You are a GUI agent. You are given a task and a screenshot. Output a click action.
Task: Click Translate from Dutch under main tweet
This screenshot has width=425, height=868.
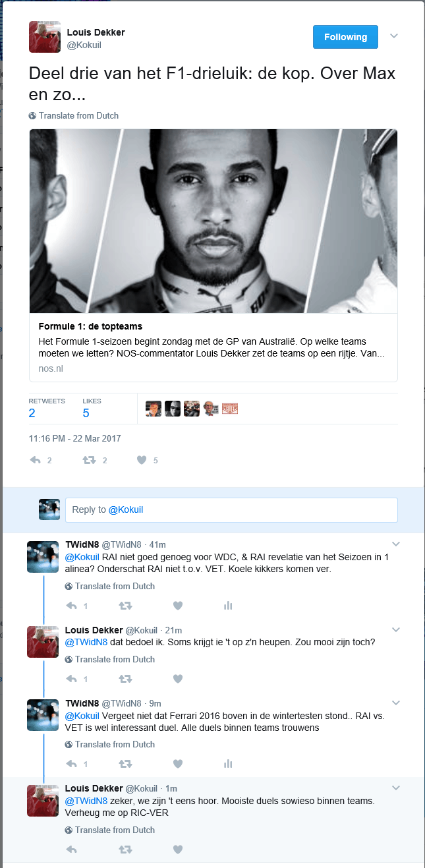coord(74,115)
